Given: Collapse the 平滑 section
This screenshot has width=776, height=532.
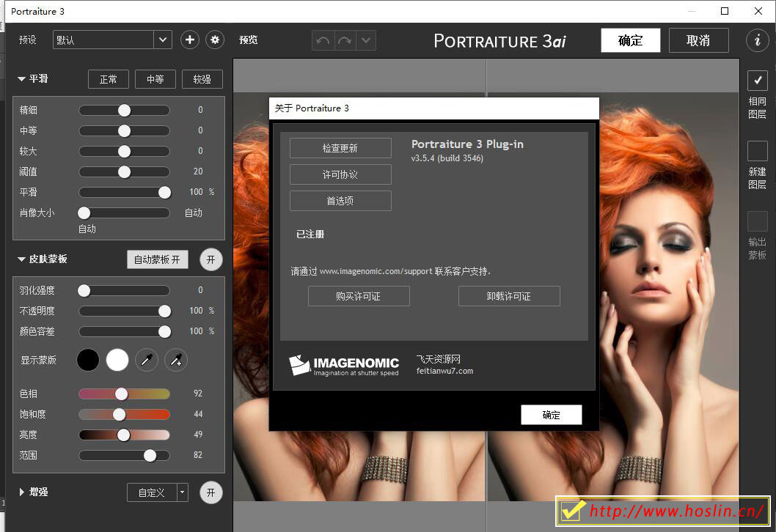Looking at the screenshot, I should (21, 78).
